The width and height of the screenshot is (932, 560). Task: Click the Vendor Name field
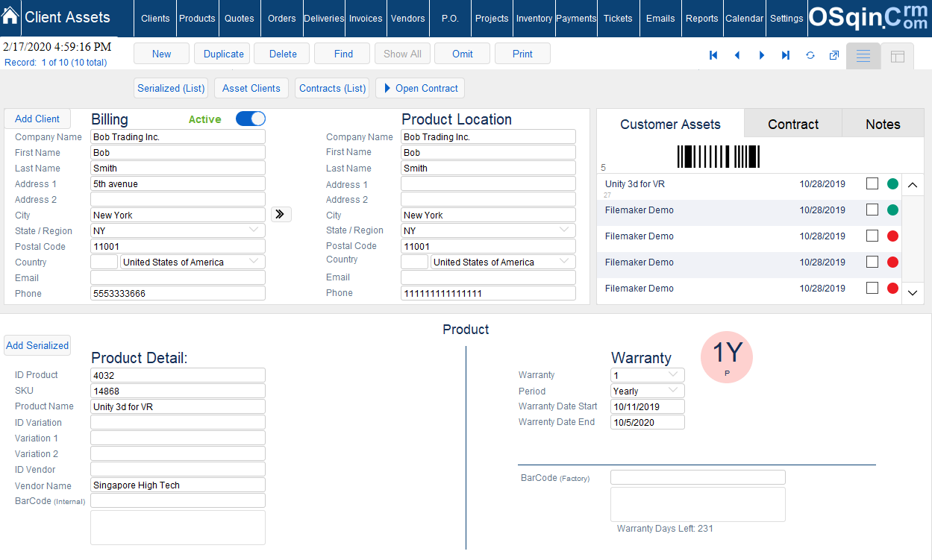click(178, 485)
